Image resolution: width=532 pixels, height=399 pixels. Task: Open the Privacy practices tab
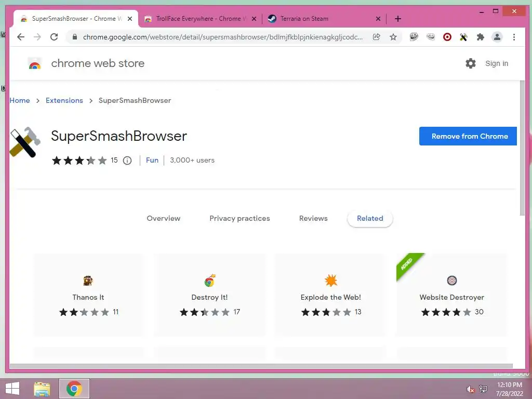[x=240, y=219]
